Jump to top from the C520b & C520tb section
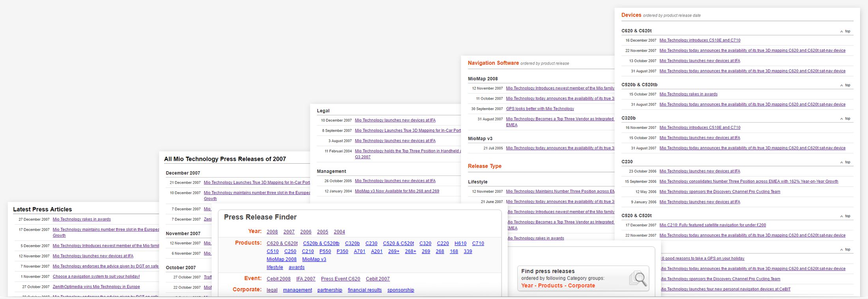Screen dimensions: 868x299 (x=845, y=85)
